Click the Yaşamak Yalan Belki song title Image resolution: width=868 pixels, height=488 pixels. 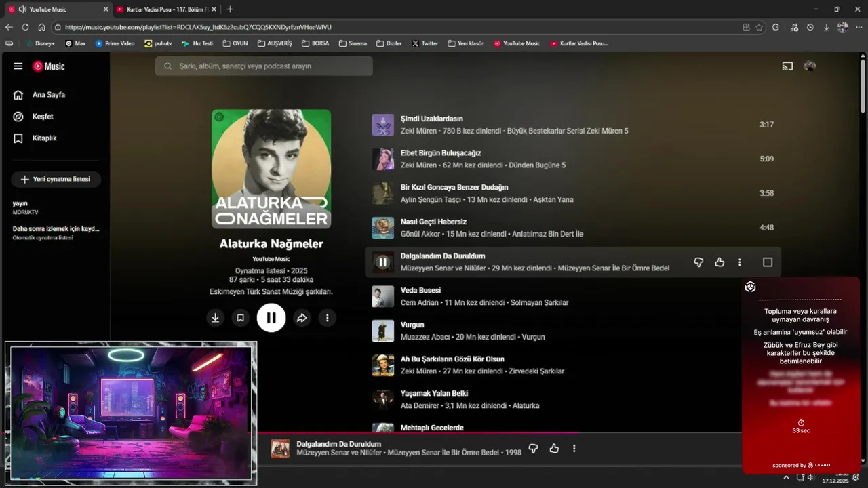click(434, 394)
